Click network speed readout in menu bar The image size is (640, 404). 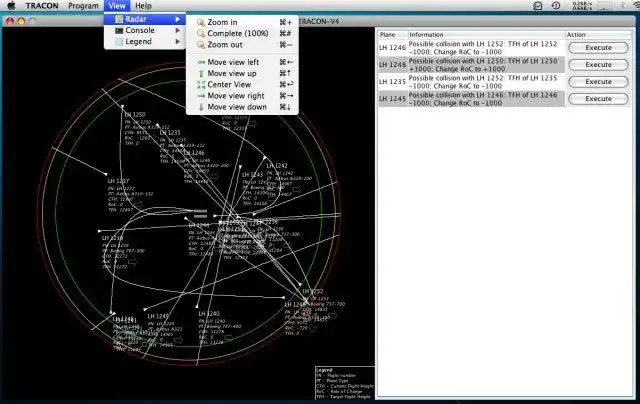(x=582, y=6)
